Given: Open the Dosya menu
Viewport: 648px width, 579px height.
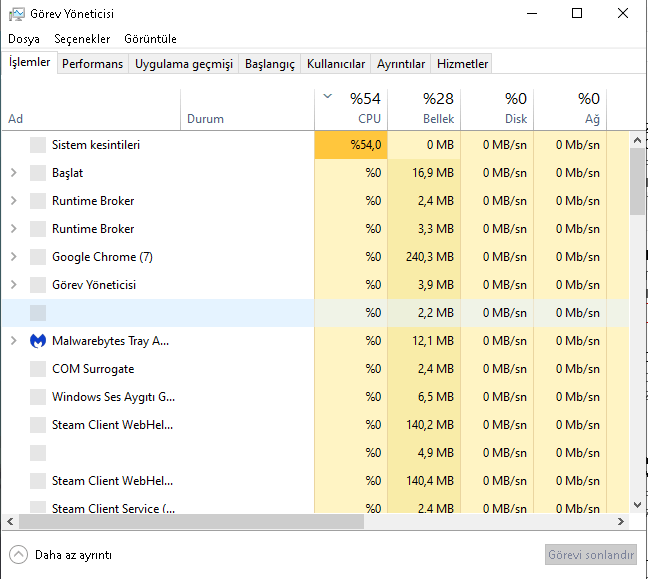Looking at the screenshot, I should [x=24, y=39].
